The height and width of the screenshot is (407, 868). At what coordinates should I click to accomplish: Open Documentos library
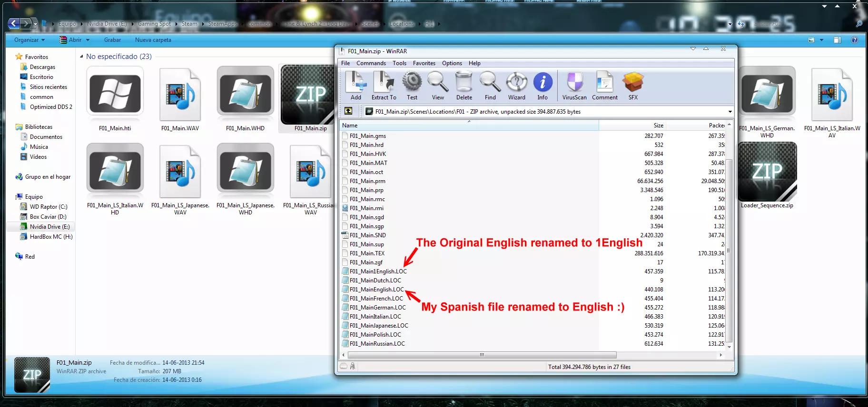(46, 137)
